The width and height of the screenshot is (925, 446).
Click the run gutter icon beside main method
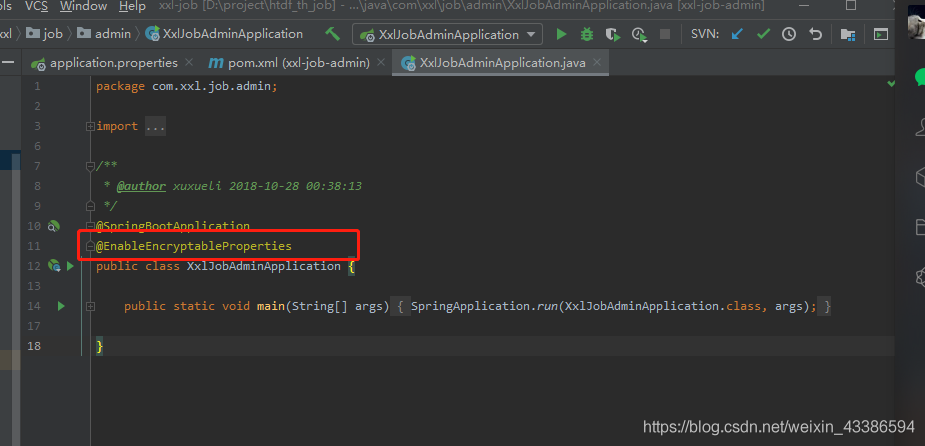(x=61, y=306)
